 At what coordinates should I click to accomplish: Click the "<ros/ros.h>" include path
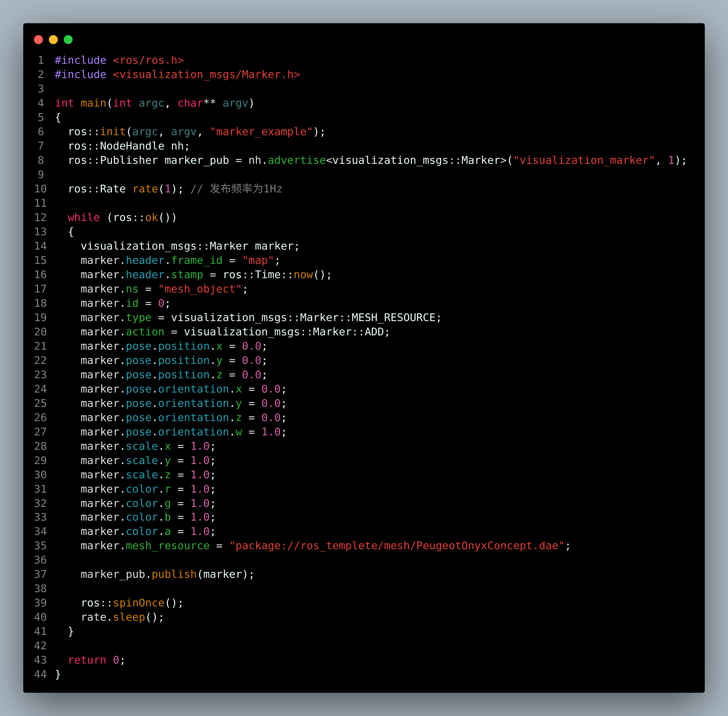148,60
